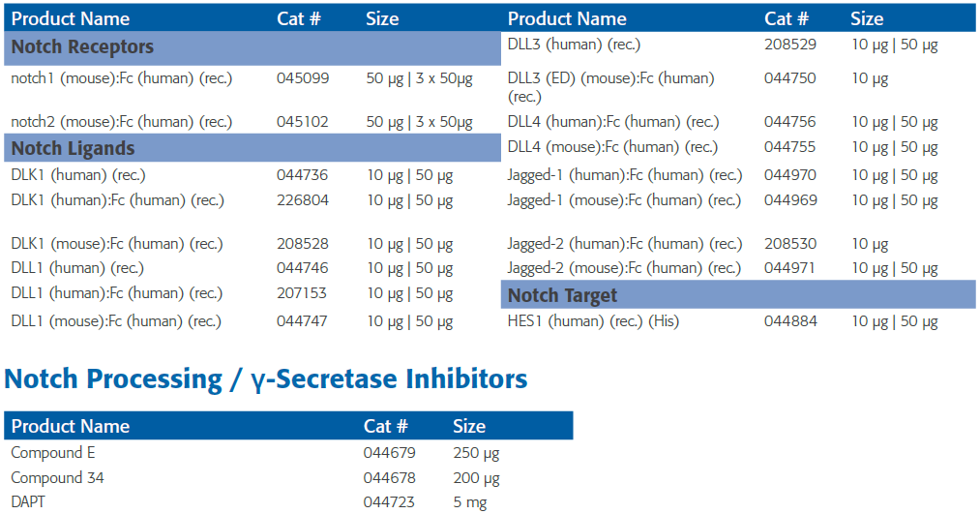This screenshot has height=514, width=980.
Task: Select DLL4 (human):Fc (human) (rec.) product
Action: [613, 122]
